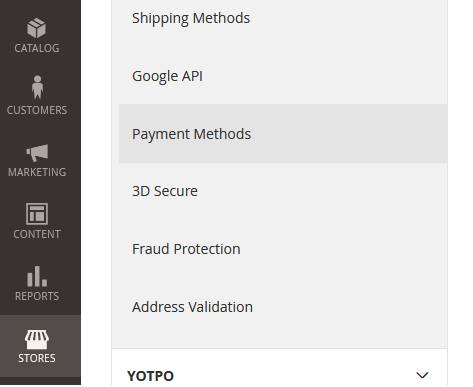Click the CUSTOMERS sidebar label
473x387 pixels.
37,110
